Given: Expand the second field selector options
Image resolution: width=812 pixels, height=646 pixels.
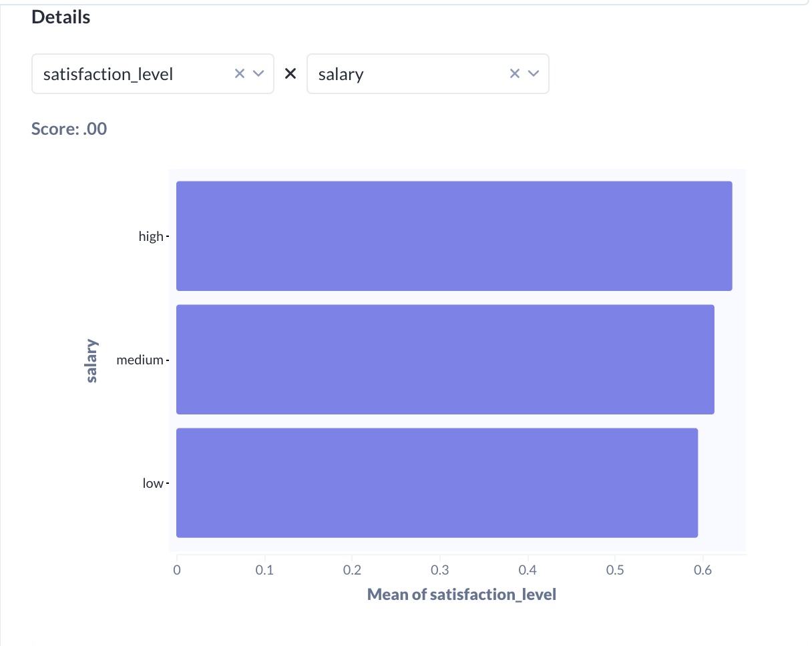Looking at the screenshot, I should [534, 73].
